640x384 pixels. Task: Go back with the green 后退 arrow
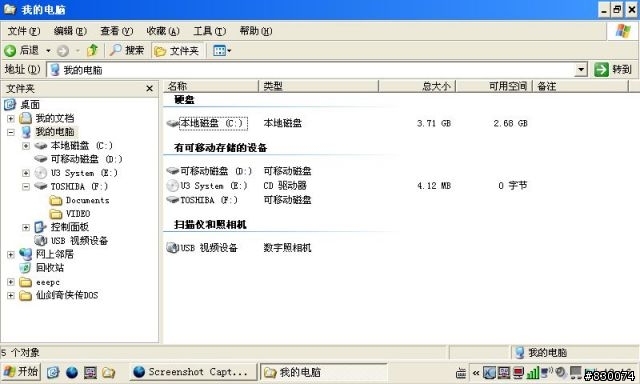21,51
